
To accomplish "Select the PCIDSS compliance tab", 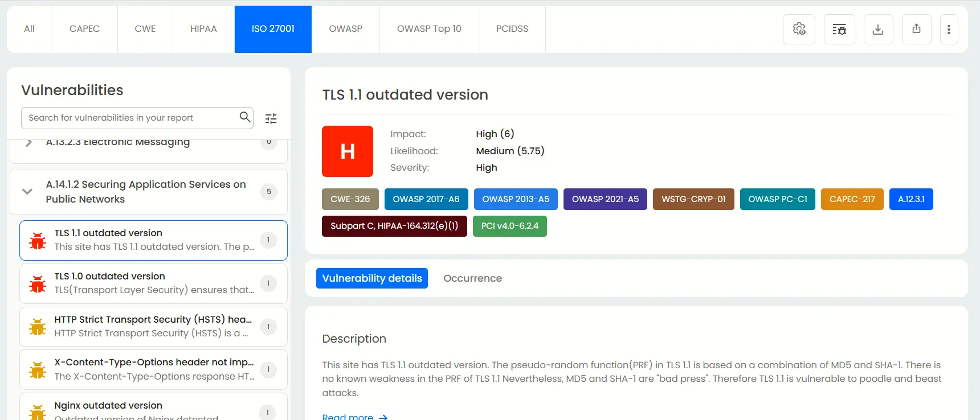I will tap(512, 29).
